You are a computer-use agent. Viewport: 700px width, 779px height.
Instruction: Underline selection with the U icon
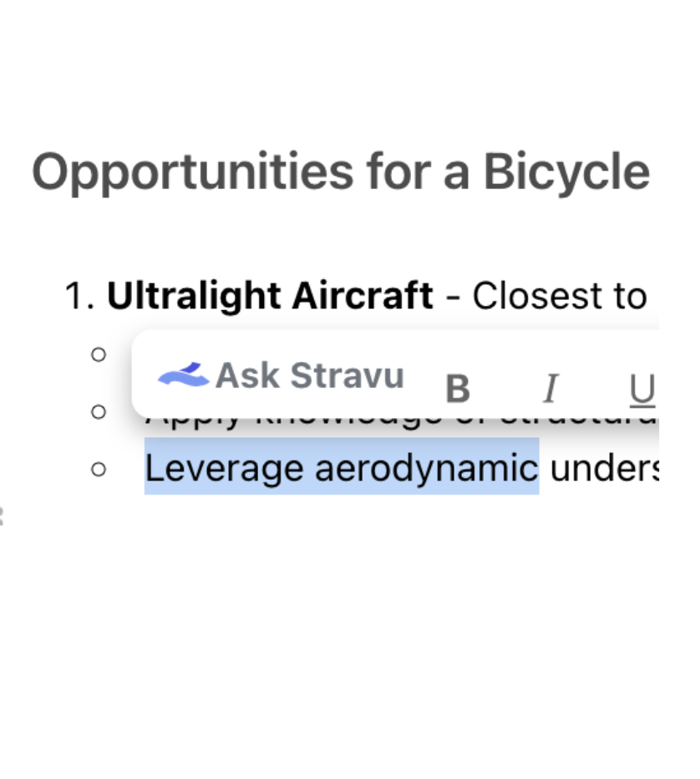pyautogui.click(x=642, y=389)
